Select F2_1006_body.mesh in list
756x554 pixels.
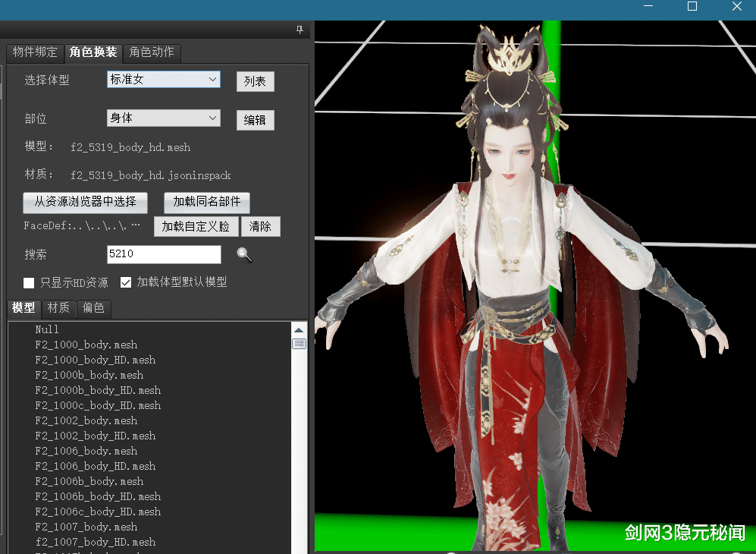[86, 452]
